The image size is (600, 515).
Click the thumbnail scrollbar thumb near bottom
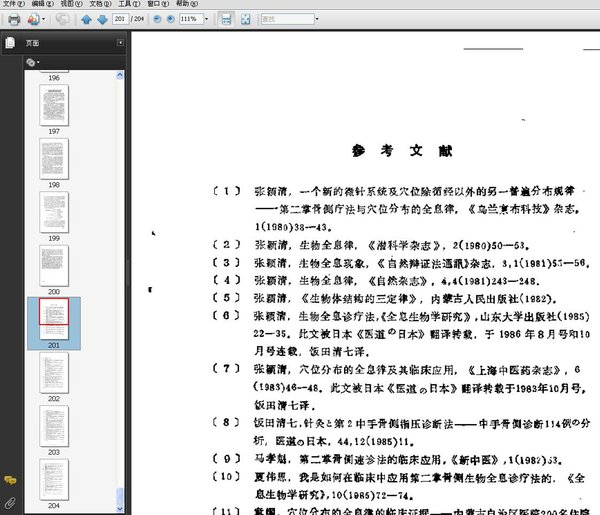point(120,497)
